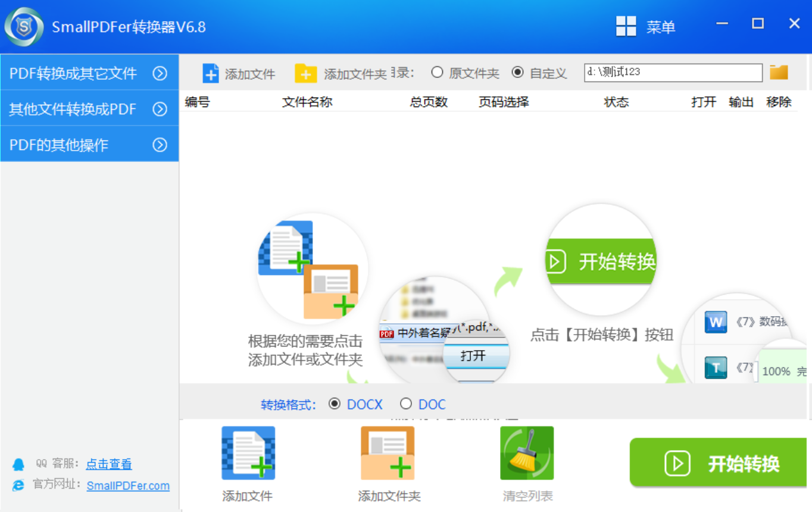Click the 开始转换 illustration in guide circle
The width and height of the screenshot is (812, 512).
(601, 260)
